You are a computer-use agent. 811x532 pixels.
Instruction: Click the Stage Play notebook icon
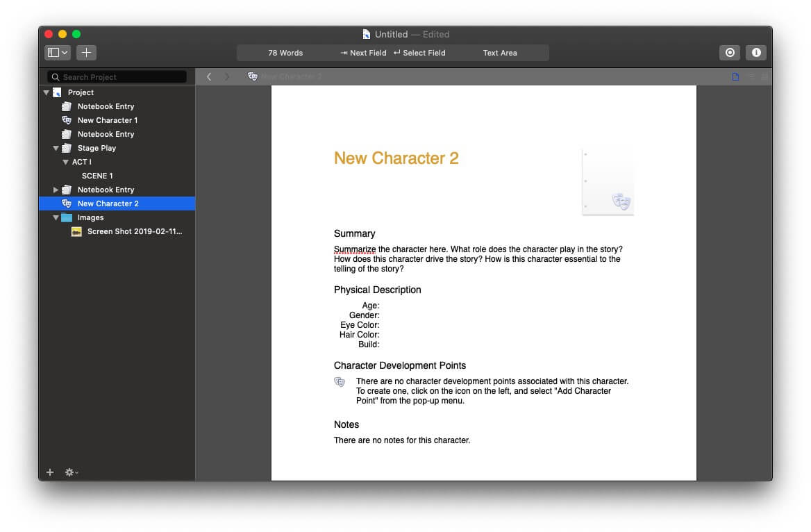pos(67,148)
